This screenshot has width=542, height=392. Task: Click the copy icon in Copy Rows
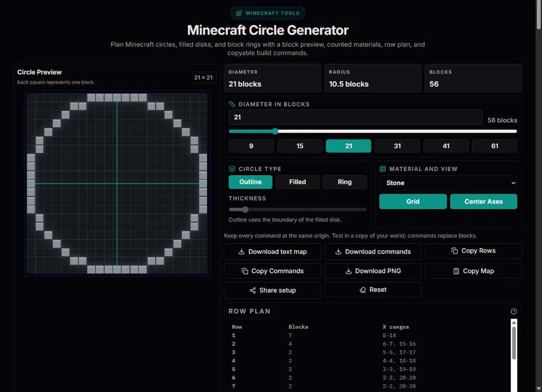[x=454, y=251]
